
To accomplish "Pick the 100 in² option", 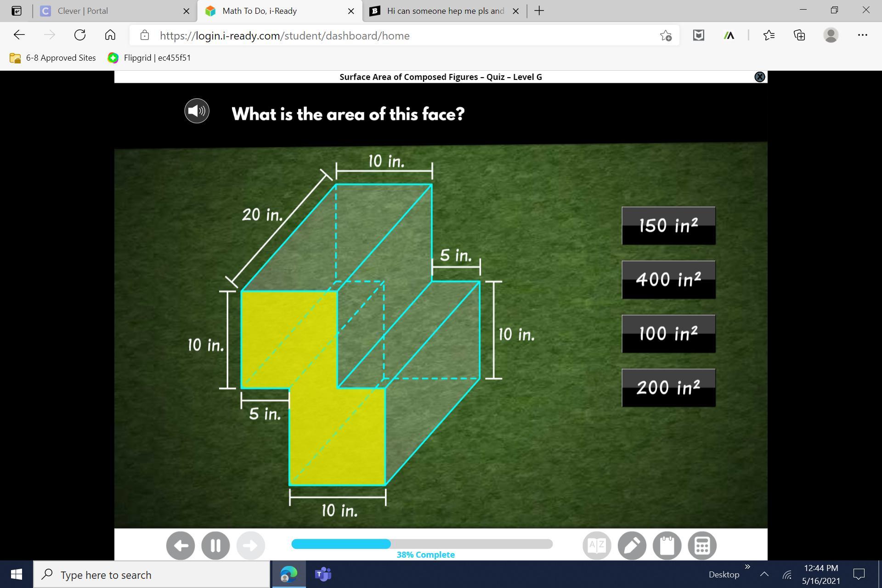I will pyautogui.click(x=668, y=334).
